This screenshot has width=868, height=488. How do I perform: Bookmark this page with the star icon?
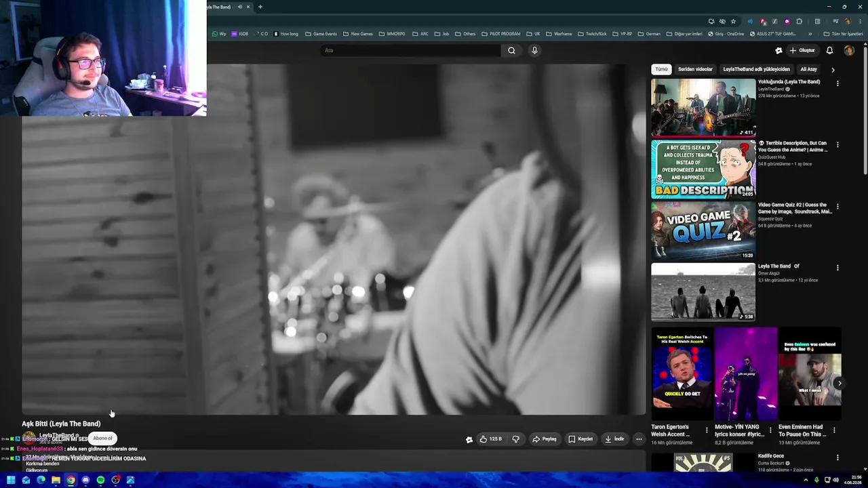click(733, 21)
